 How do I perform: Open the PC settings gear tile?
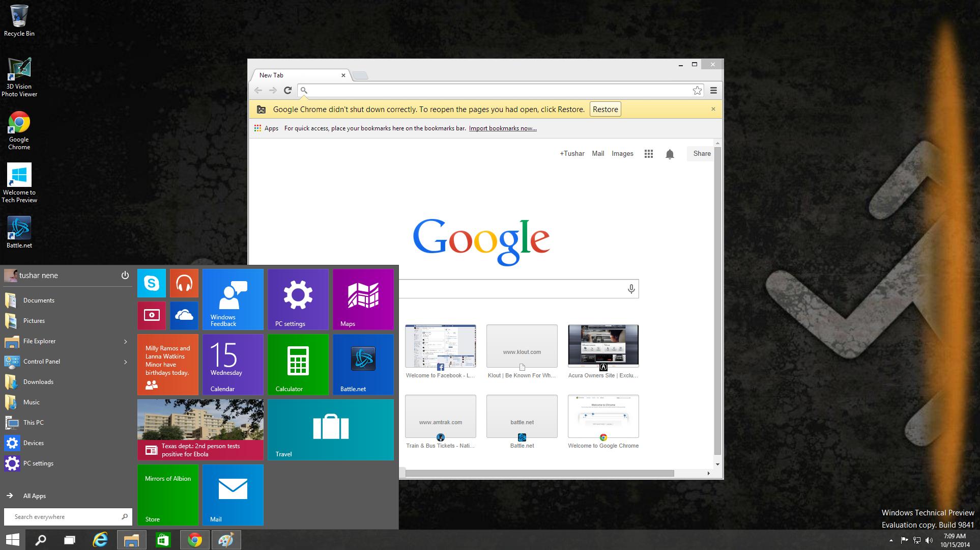298,299
